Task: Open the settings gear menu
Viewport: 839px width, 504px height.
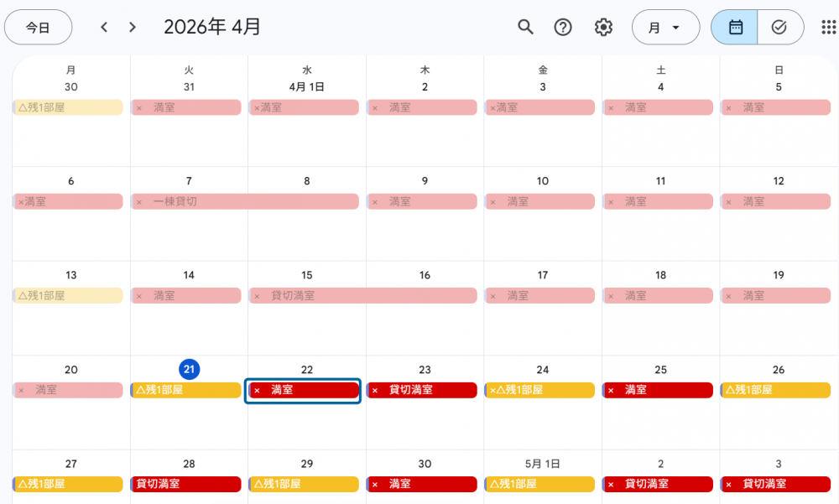Action: [603, 27]
